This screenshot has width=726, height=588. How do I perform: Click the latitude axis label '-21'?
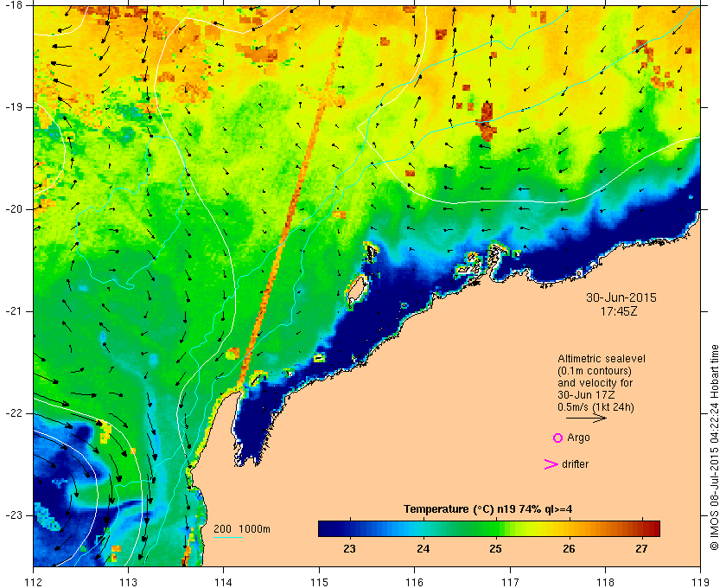pos(12,311)
